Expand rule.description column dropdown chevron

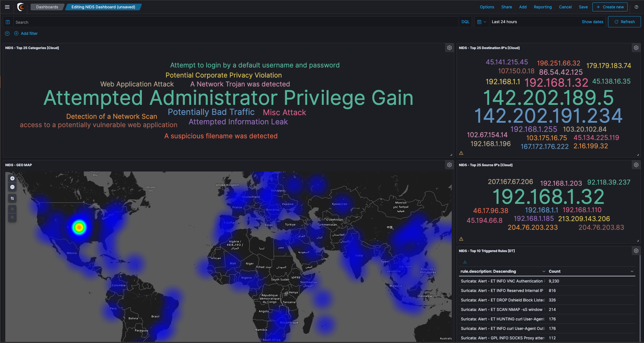[544, 271]
